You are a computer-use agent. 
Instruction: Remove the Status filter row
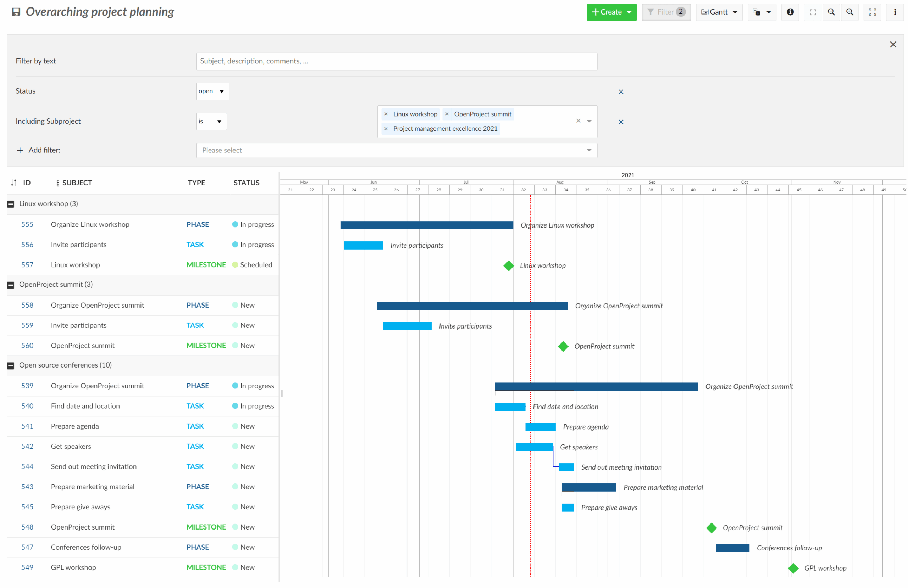(x=621, y=91)
